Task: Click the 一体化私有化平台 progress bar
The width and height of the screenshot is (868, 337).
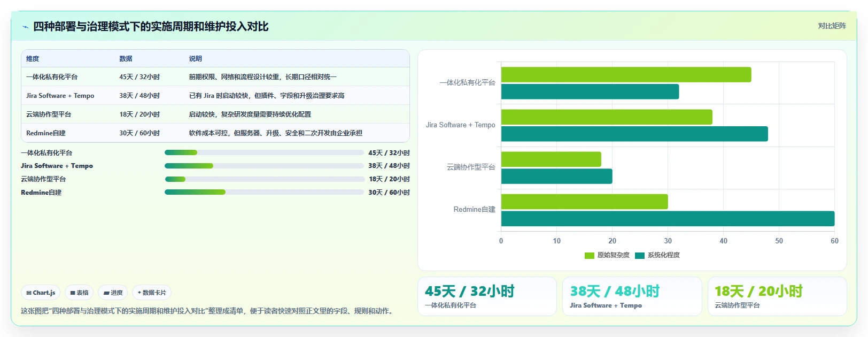Action: 264,152
